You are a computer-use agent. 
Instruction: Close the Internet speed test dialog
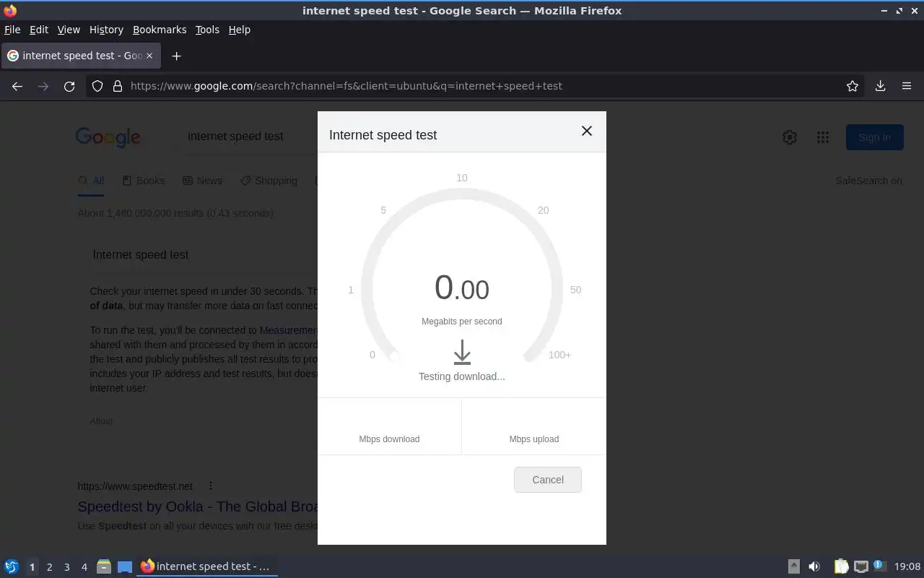[587, 131]
